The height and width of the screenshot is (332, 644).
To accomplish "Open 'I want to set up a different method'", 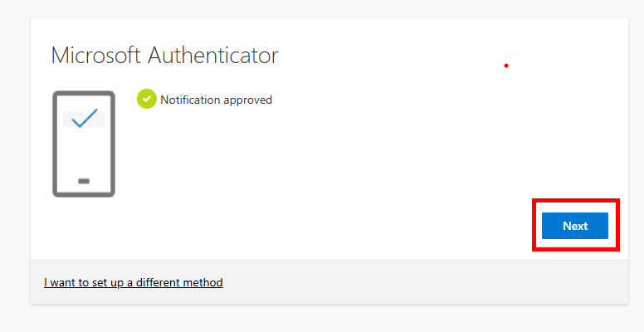I will [134, 282].
